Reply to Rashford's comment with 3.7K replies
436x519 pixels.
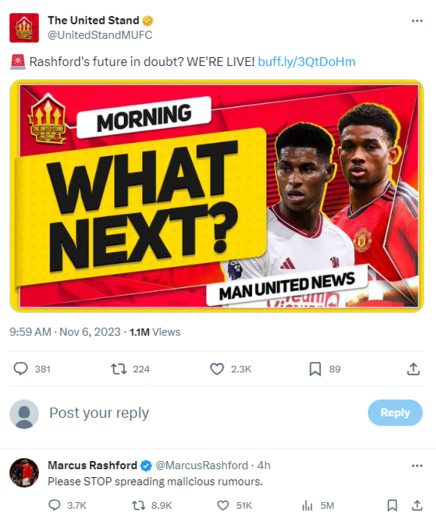[55, 505]
